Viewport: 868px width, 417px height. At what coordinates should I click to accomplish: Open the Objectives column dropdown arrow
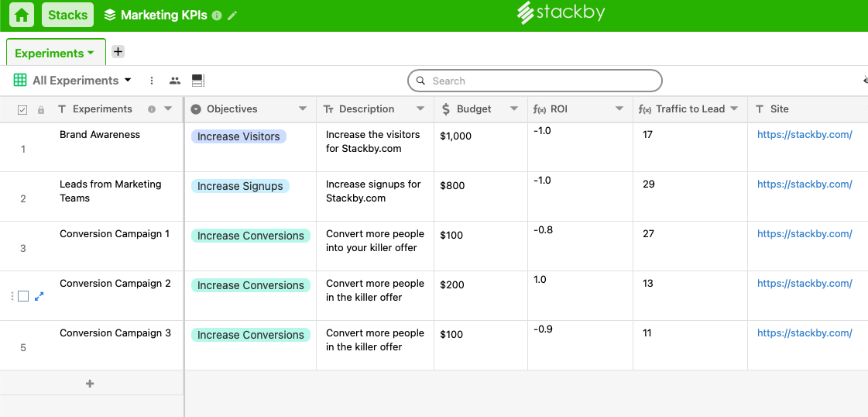point(303,109)
